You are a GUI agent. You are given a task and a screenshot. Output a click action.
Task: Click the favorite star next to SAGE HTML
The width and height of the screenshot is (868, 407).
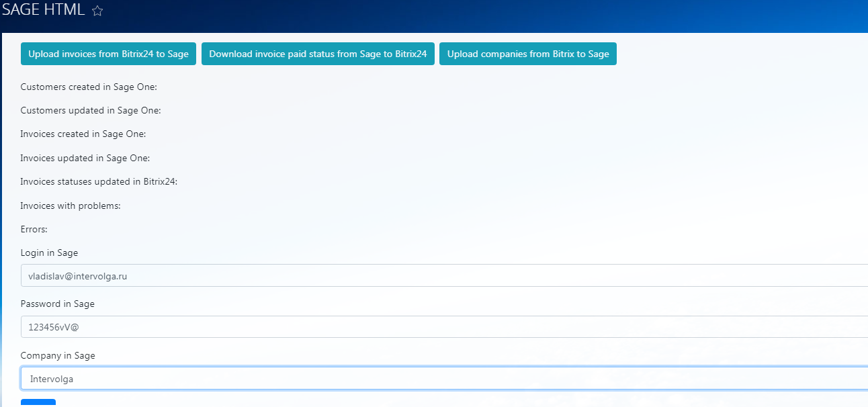point(97,11)
